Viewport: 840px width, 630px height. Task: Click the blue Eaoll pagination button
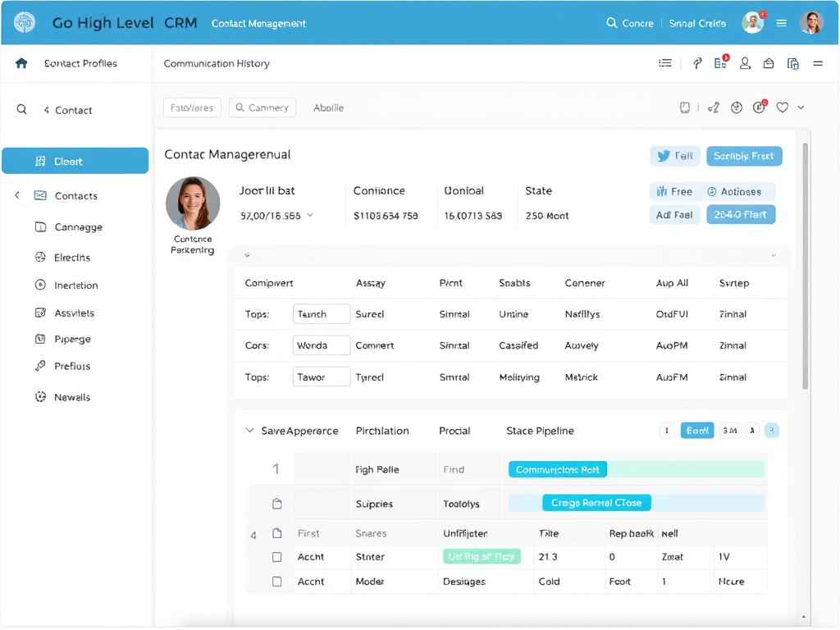tap(697, 430)
